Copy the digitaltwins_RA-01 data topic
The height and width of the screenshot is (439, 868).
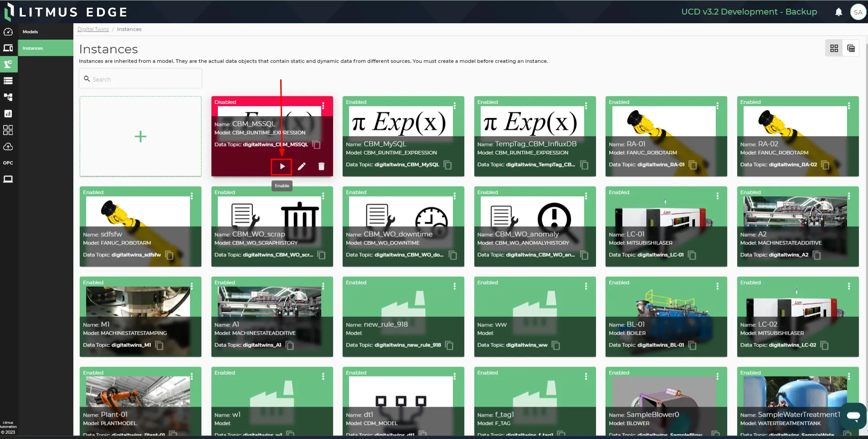693,165
